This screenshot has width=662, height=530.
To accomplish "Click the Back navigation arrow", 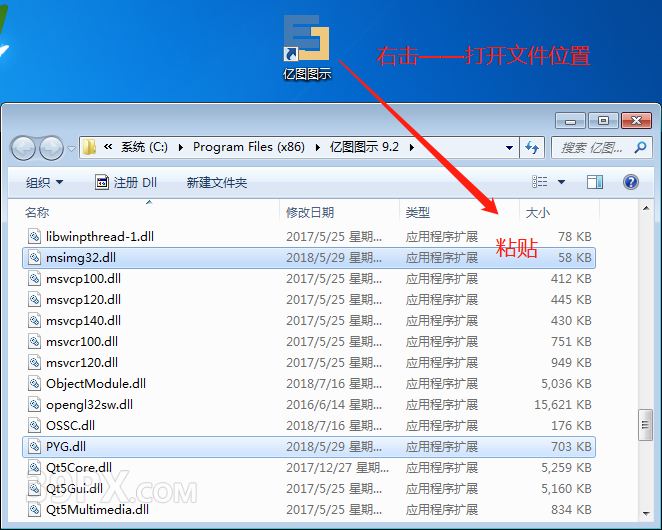I will pos(23,148).
